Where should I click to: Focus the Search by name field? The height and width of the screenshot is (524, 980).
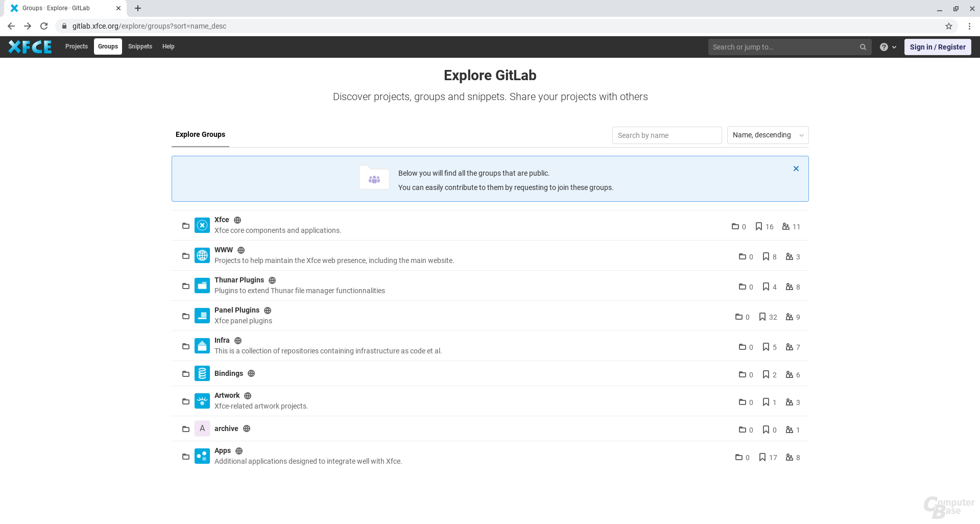(667, 135)
